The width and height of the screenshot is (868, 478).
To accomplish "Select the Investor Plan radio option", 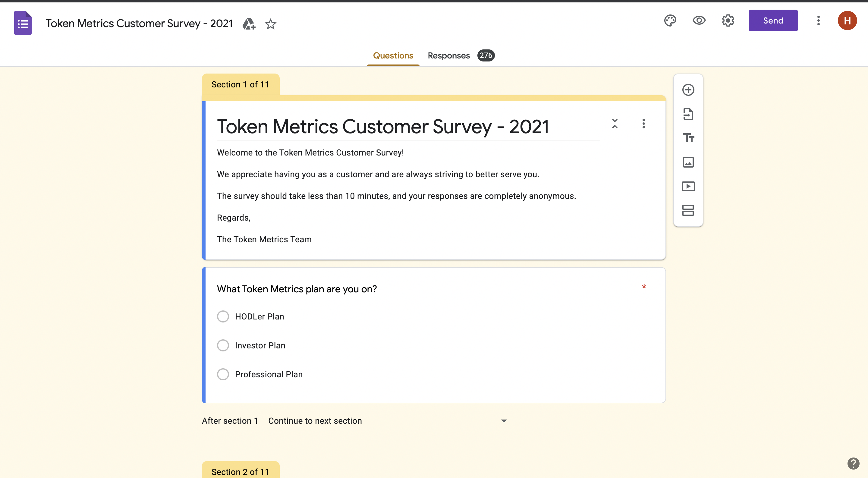I will [223, 345].
